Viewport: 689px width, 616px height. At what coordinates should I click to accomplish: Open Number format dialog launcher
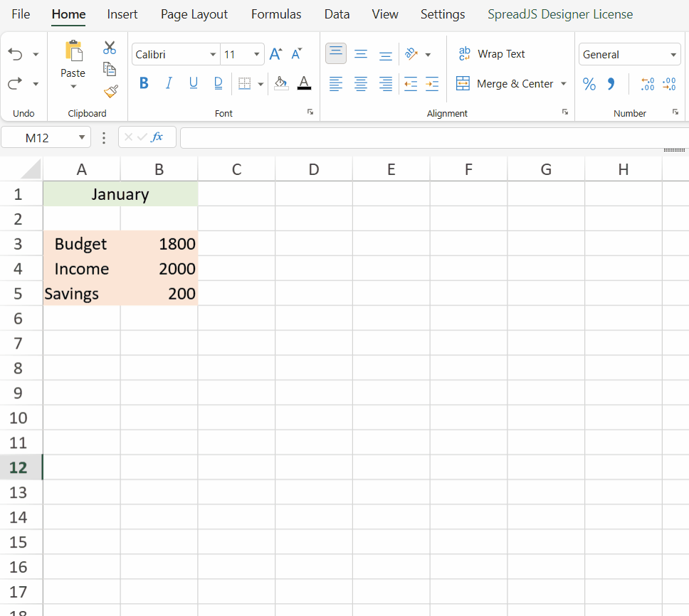tap(675, 112)
